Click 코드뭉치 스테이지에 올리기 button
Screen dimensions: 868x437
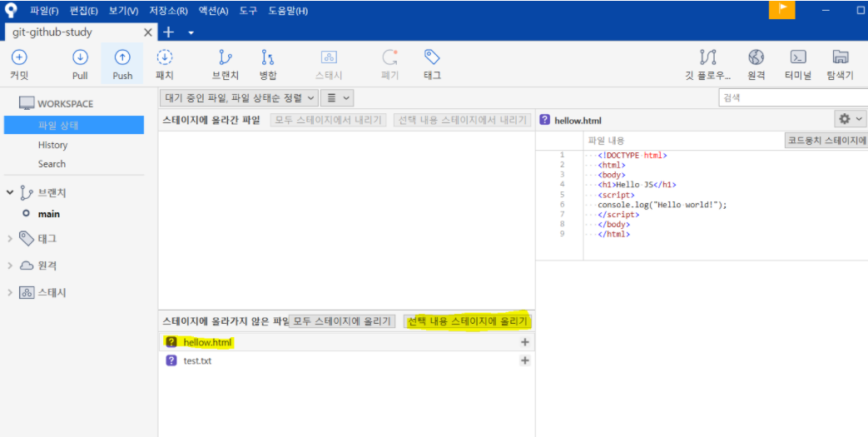[826, 141]
